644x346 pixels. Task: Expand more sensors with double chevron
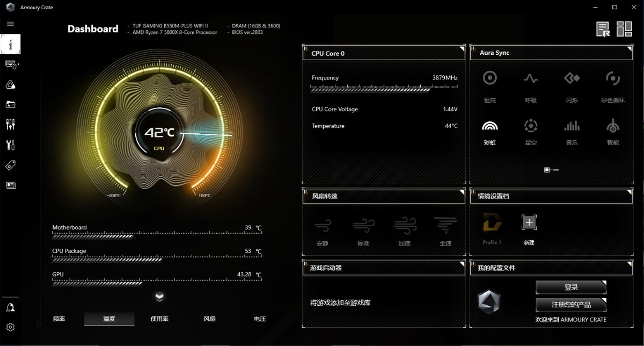pos(159,297)
